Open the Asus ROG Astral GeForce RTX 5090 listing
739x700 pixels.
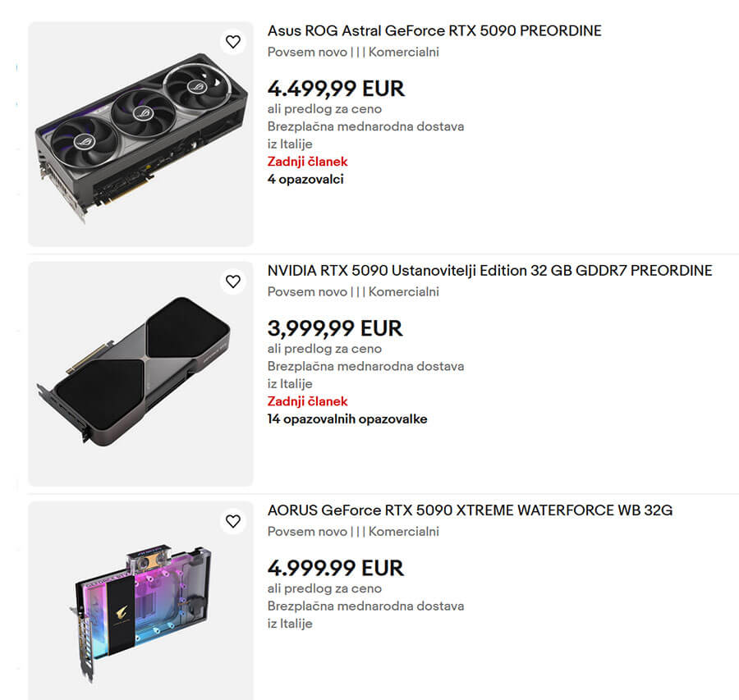tap(434, 30)
